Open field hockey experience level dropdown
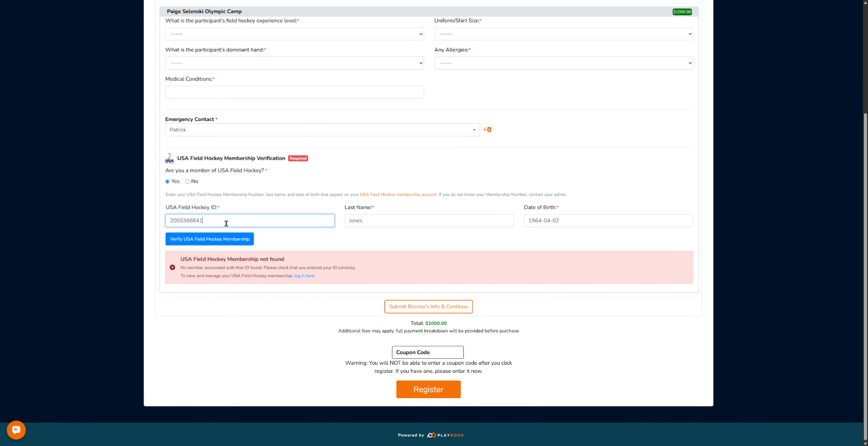The image size is (868, 446). [294, 34]
